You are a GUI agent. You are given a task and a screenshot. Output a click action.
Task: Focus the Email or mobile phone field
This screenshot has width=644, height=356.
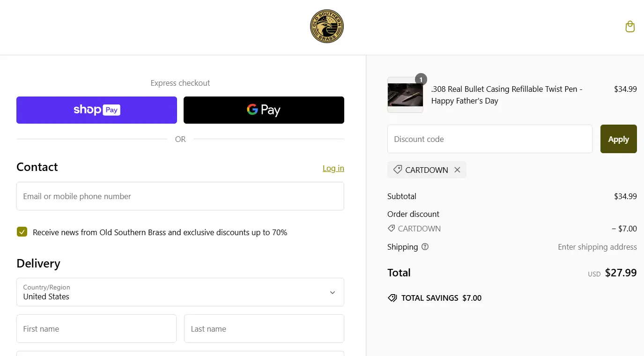[x=180, y=196]
